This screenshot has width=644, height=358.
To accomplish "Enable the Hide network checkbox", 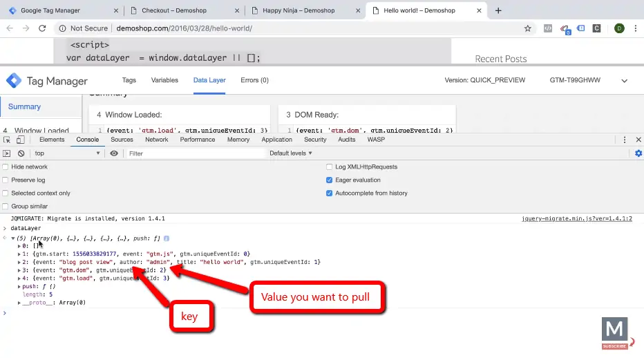I will [6, 167].
